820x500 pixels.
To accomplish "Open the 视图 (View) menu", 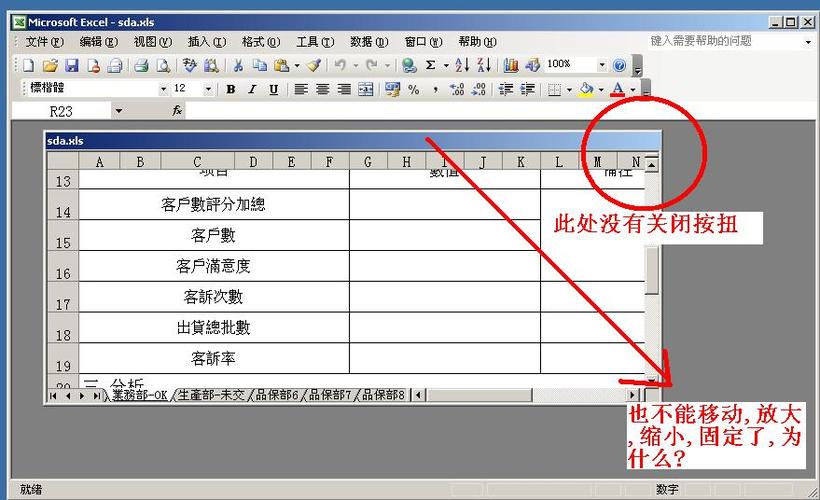I will click(x=153, y=42).
